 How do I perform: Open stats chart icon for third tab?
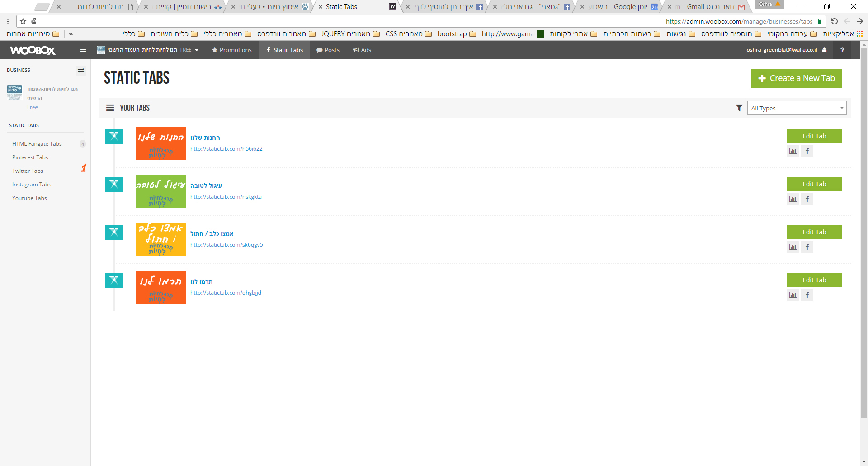tap(793, 247)
